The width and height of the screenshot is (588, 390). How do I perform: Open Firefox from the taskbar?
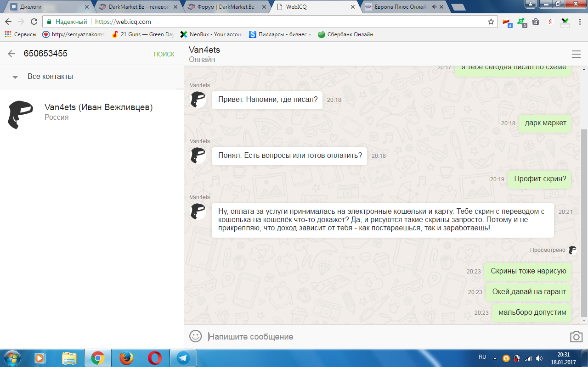coord(126,358)
